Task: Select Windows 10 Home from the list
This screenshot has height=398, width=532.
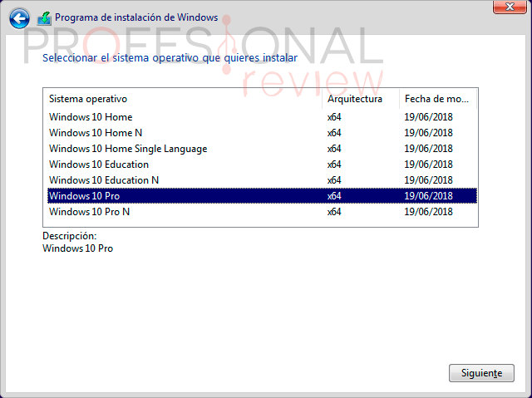Action: point(91,117)
